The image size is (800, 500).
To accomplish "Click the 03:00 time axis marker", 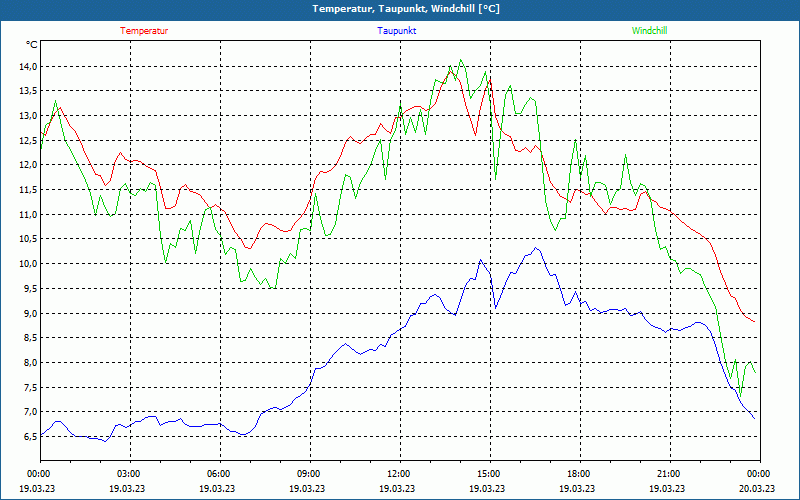I will [128, 474].
